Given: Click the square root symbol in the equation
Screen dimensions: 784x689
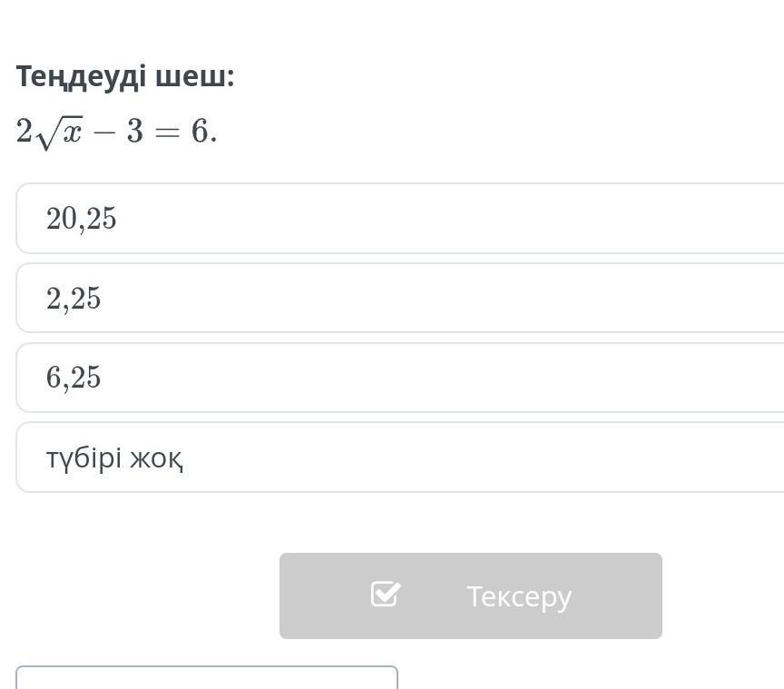Looking at the screenshot, I should [x=46, y=136].
